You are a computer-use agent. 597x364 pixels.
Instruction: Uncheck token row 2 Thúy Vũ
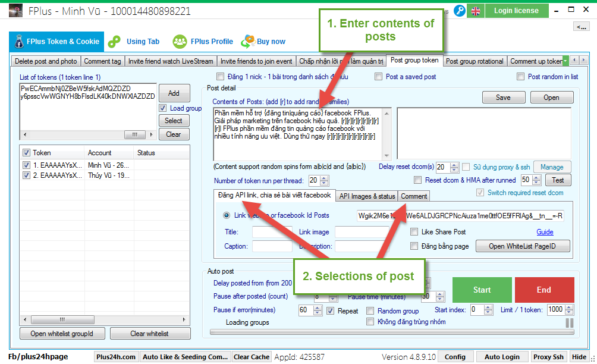[26, 175]
